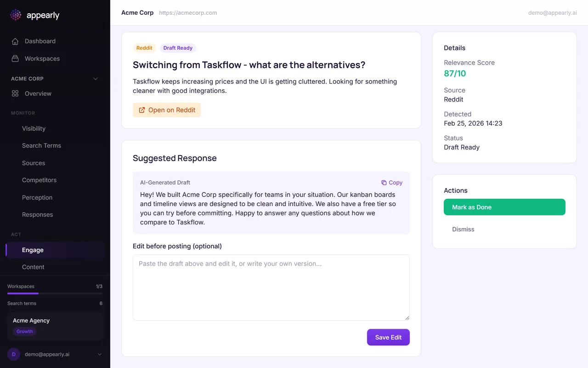Image resolution: width=588 pixels, height=368 pixels.
Task: Click the Overview grid icon
Action: click(x=15, y=94)
